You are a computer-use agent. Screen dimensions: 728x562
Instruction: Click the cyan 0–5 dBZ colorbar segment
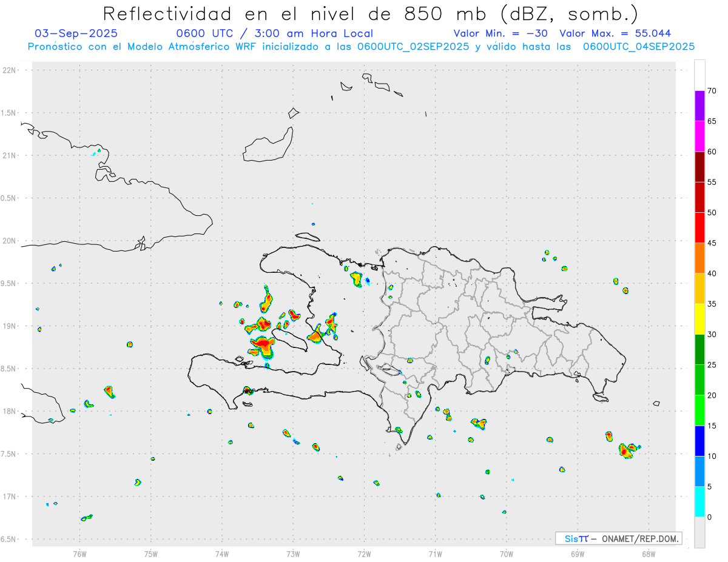[699, 502]
